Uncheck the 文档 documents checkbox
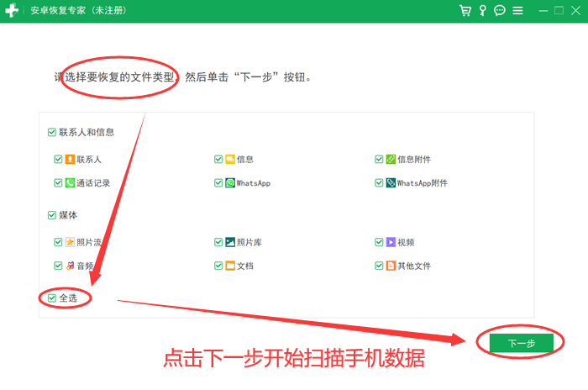 coord(218,266)
